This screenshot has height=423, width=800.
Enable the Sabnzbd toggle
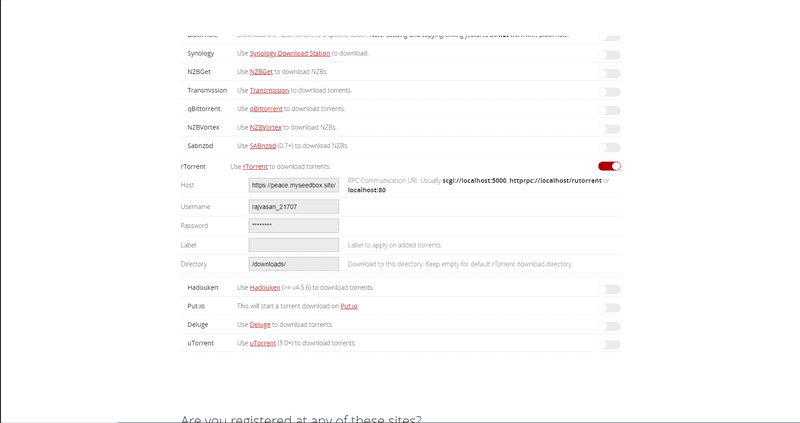click(609, 147)
